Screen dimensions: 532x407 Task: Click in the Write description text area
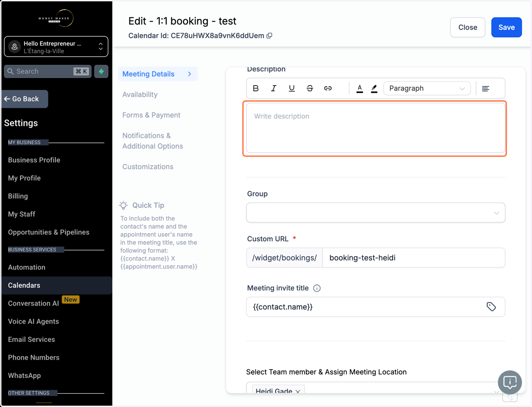coord(376,128)
